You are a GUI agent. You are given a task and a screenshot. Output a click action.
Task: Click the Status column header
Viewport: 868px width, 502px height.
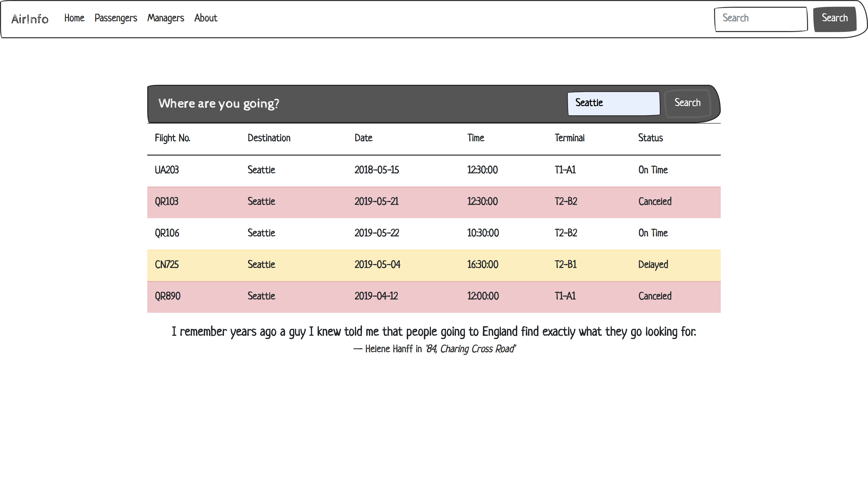pos(650,138)
